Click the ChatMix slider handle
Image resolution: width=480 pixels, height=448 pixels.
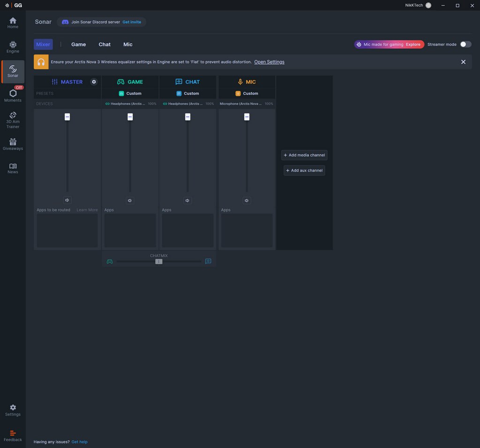[159, 261]
